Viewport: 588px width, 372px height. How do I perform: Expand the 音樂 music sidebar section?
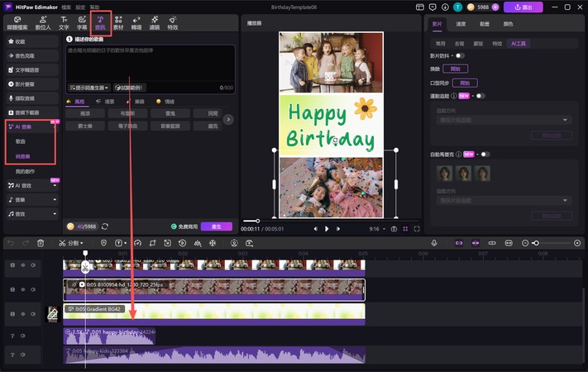55,199
